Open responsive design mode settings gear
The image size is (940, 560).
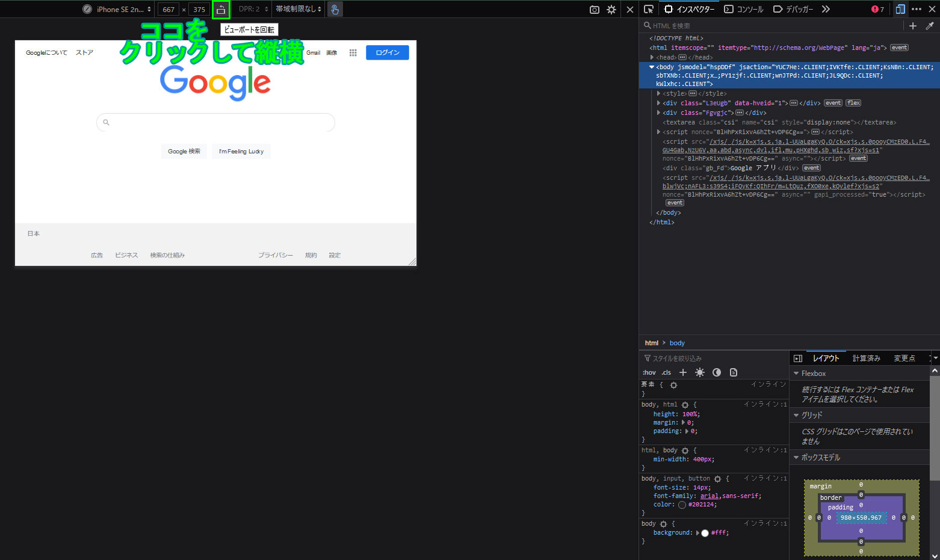[611, 10]
